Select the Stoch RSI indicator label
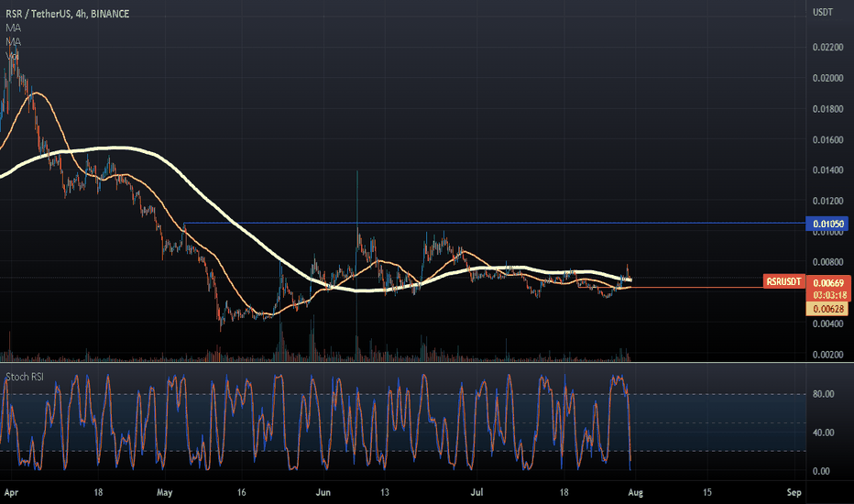 [x=25, y=377]
